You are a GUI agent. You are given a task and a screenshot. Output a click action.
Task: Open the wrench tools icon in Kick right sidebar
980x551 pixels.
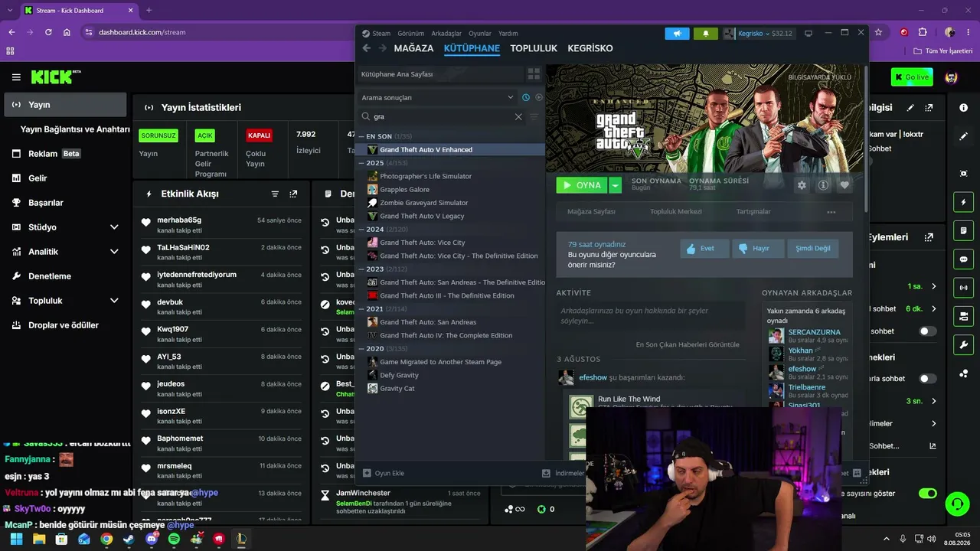click(x=963, y=344)
